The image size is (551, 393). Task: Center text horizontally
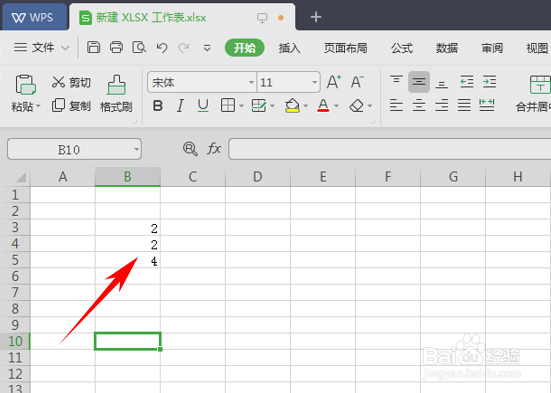[419, 105]
